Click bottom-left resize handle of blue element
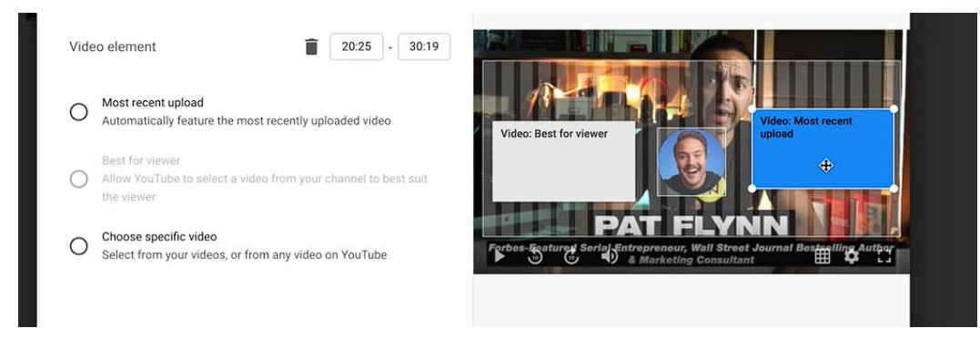This screenshot has height=349, width=980. [753, 189]
